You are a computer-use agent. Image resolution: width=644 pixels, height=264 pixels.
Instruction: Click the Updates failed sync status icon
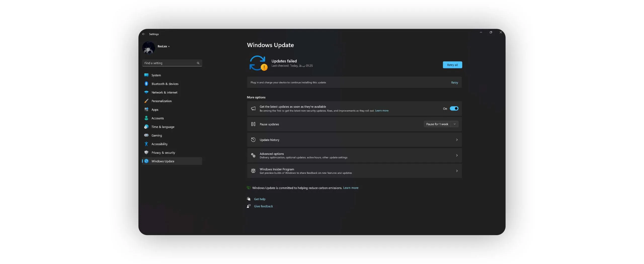[258, 63]
